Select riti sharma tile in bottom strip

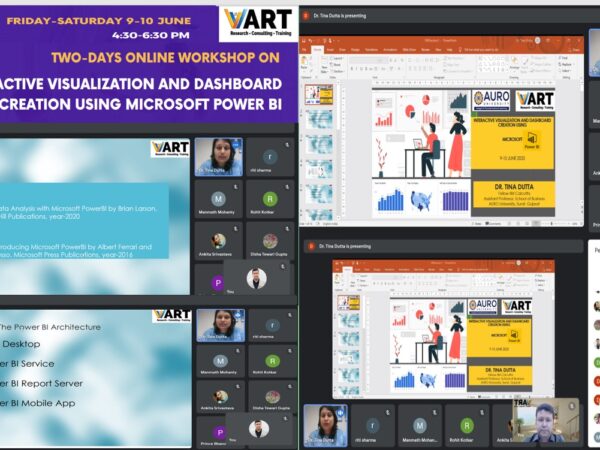[x=373, y=426]
